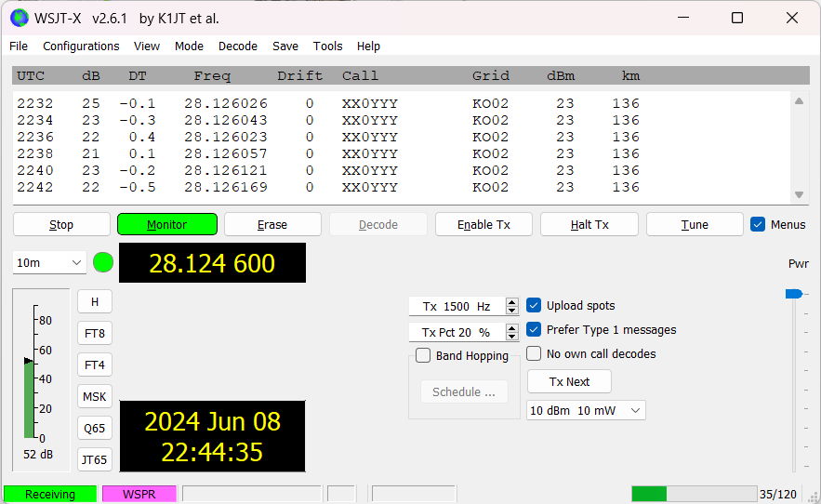Click the 52 dB level readout
This screenshot has width=821, height=504.
[x=38, y=454]
